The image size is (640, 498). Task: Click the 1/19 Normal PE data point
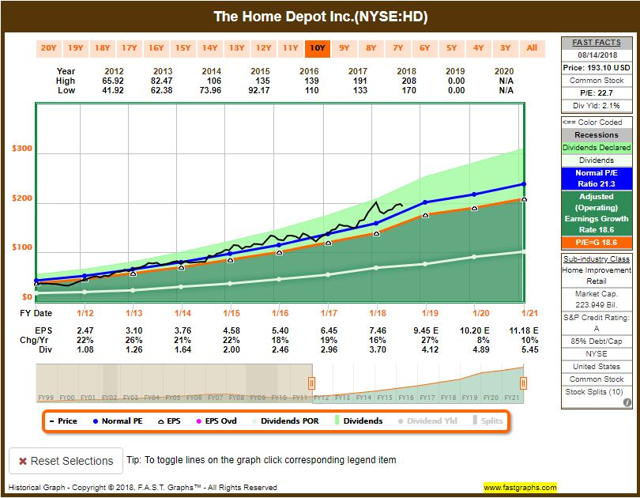(425, 202)
